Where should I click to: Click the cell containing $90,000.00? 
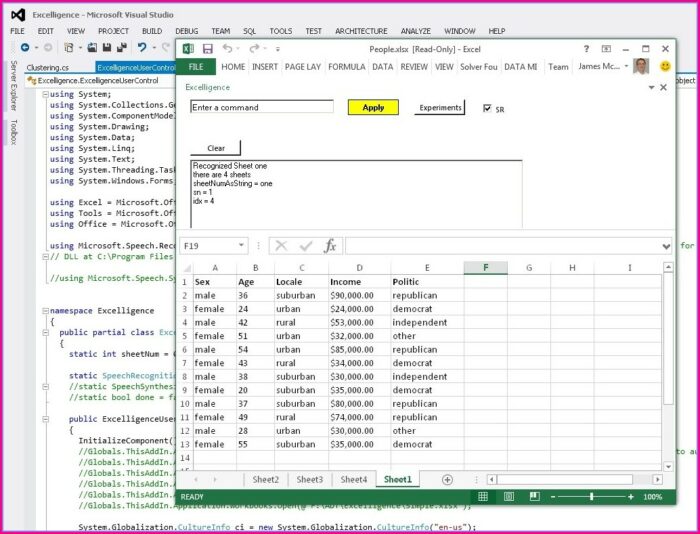coord(359,296)
